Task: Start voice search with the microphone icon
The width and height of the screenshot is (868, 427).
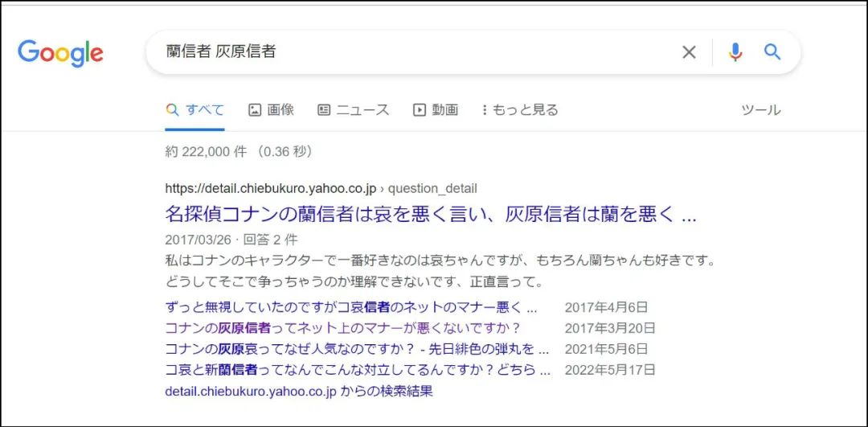Action: (735, 52)
